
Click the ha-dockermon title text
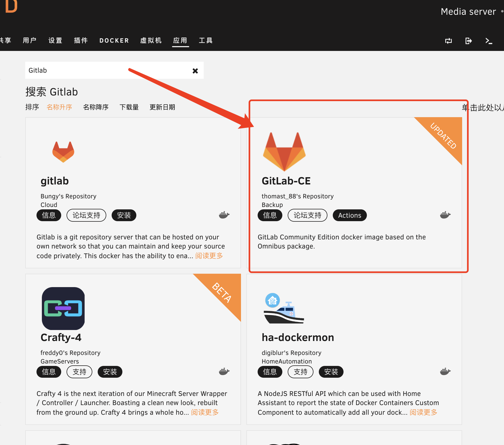tap(298, 338)
